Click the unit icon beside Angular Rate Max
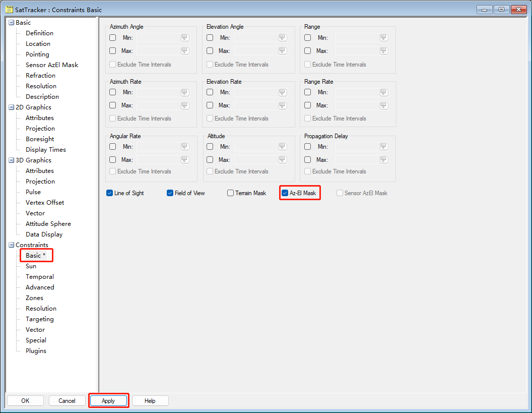This screenshot has height=413, width=532. tap(185, 160)
